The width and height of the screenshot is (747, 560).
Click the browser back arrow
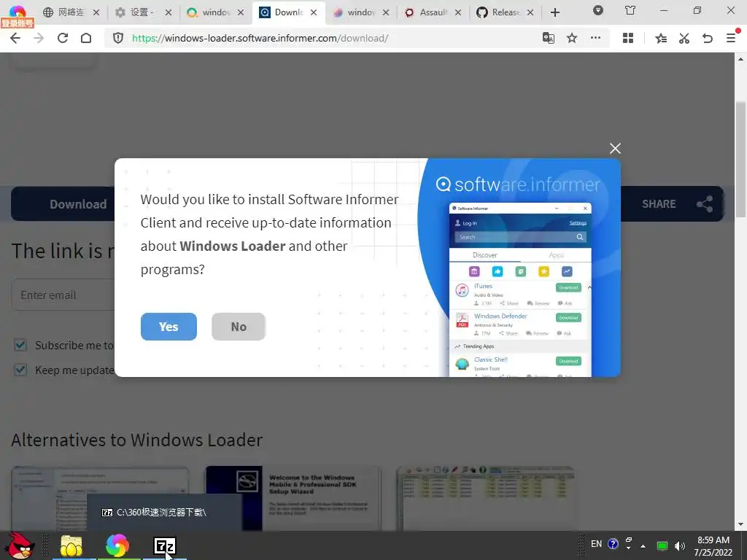coord(15,38)
